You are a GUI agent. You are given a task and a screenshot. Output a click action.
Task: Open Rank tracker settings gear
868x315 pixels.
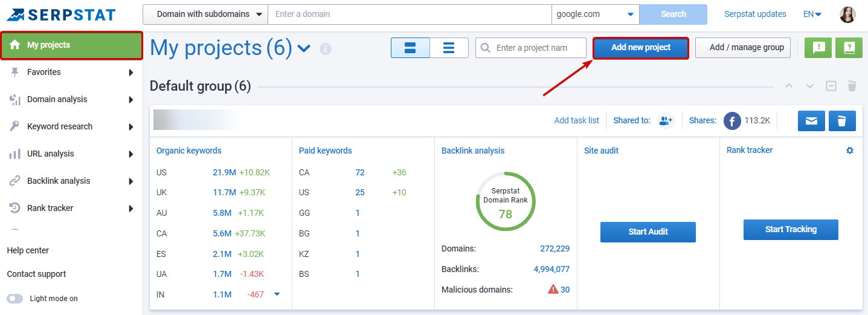point(850,151)
